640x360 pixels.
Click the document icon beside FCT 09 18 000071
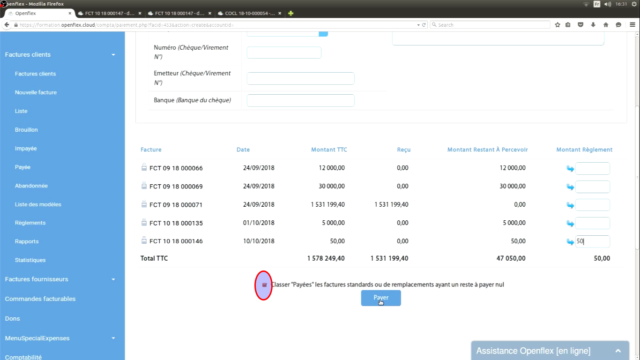click(x=144, y=204)
